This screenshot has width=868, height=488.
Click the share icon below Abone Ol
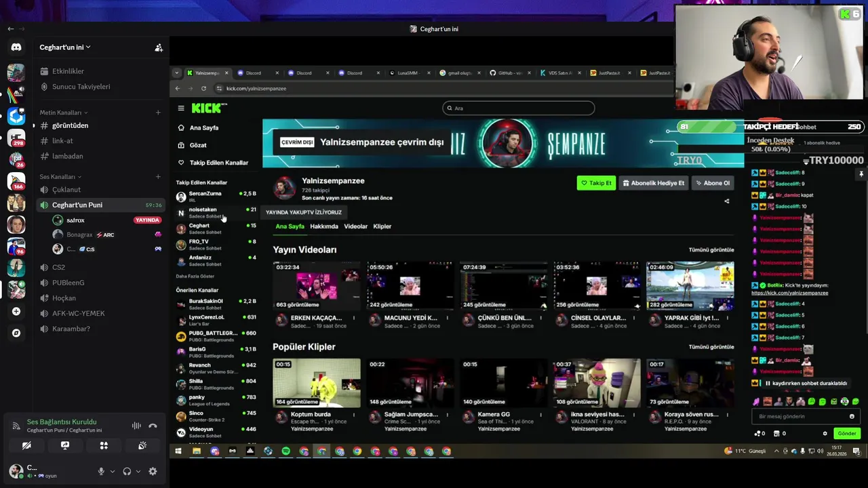pos(727,201)
